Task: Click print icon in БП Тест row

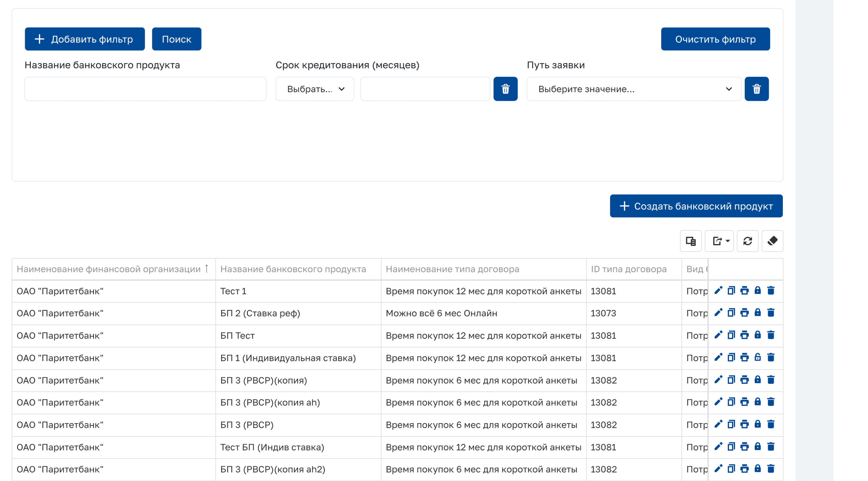Action: tap(744, 335)
